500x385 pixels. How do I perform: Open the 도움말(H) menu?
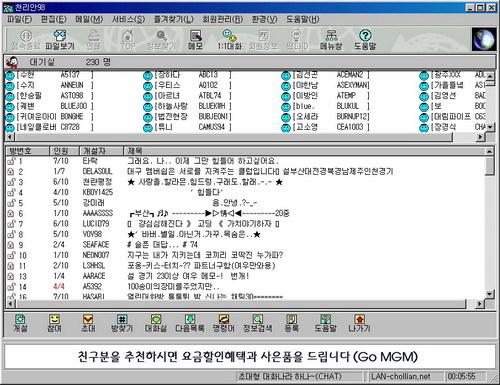tap(303, 19)
